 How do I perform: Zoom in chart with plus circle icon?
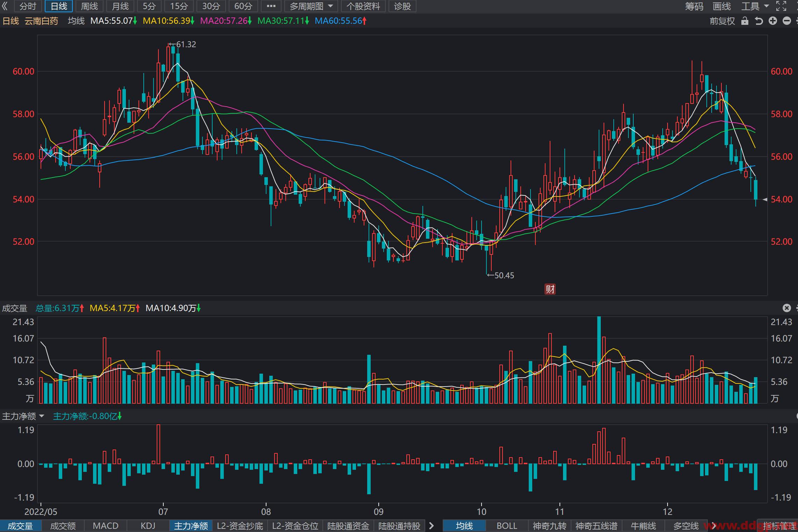(773, 21)
